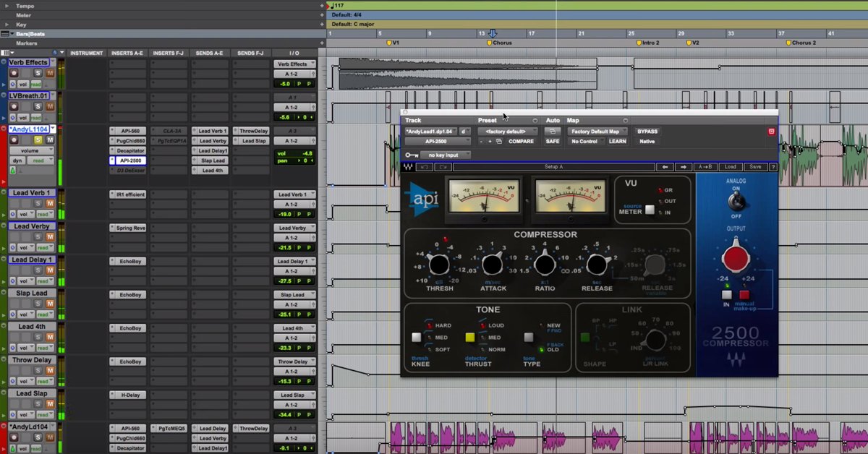The image size is (868, 454).
Task: Click the SAFE automation button
Action: click(553, 142)
